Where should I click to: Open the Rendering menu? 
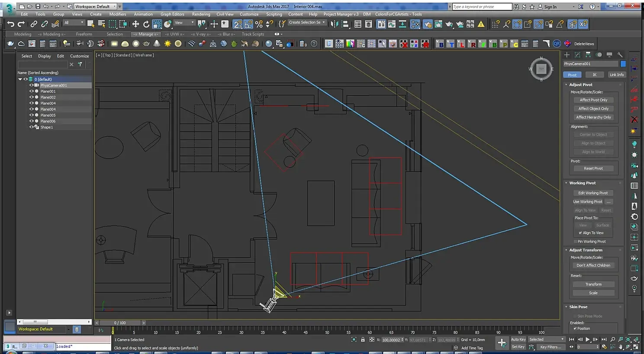[x=201, y=14]
